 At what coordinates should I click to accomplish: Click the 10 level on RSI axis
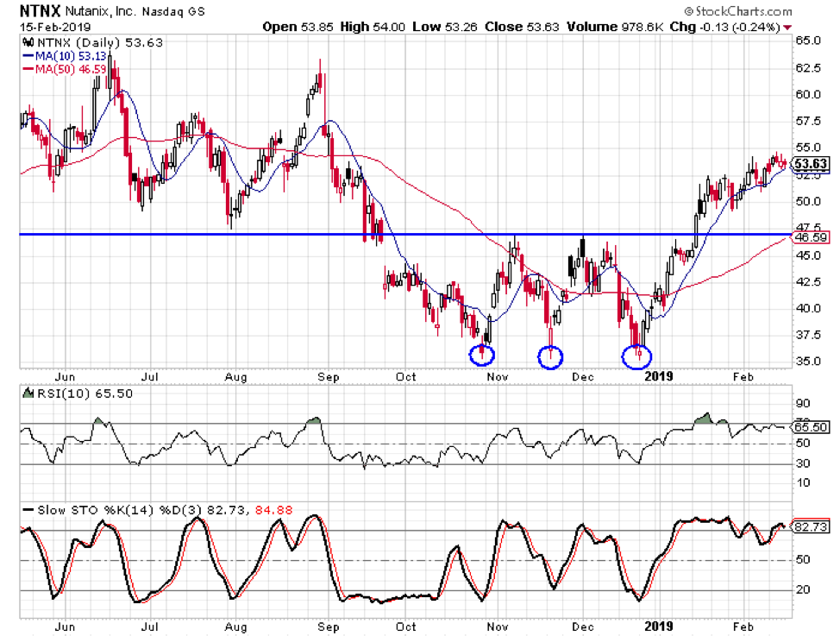click(803, 483)
